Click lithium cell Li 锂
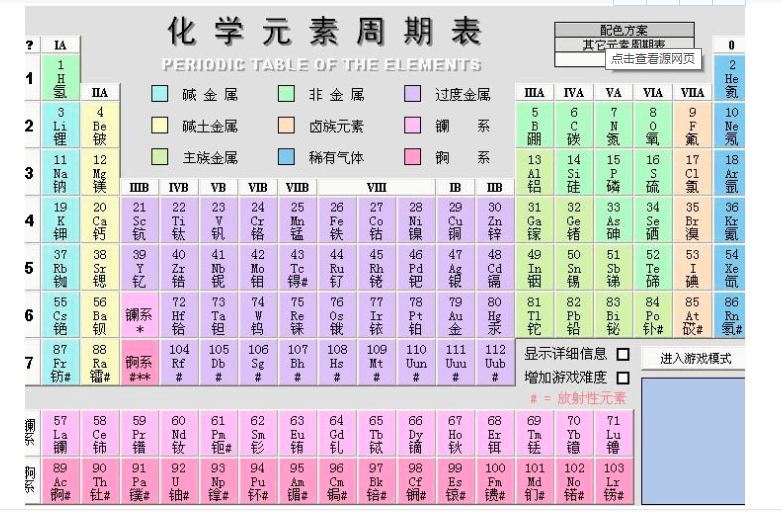 pos(60,126)
